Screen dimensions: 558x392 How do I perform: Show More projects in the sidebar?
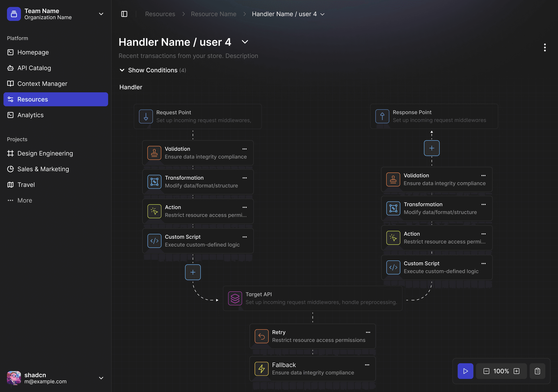(56, 200)
